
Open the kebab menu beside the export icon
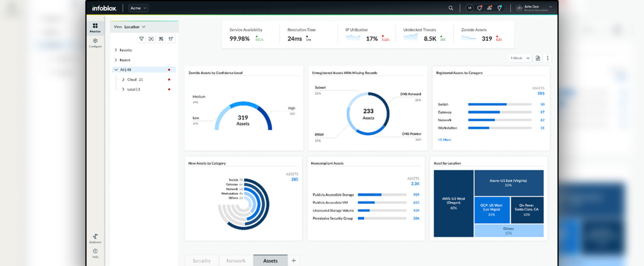coord(547,58)
